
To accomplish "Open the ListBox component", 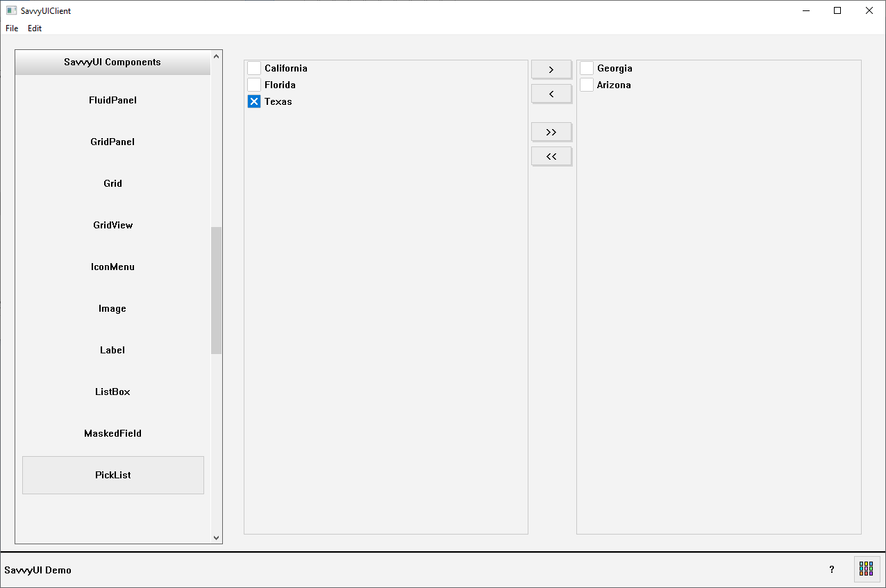I will (112, 392).
